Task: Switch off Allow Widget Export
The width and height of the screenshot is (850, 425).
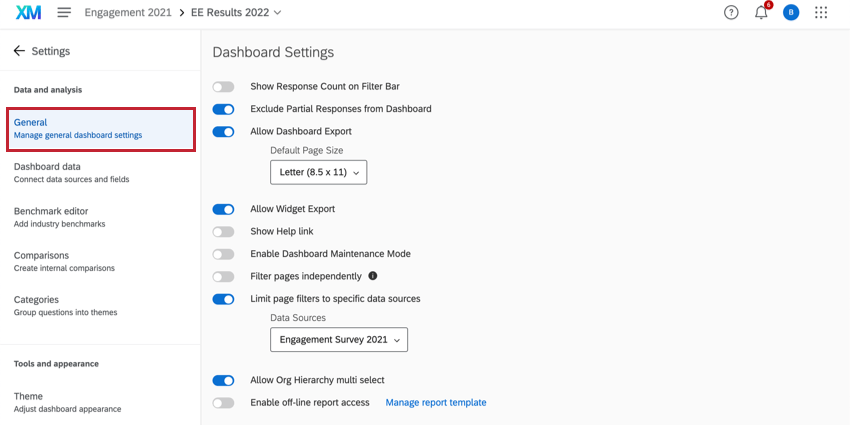Action: (x=223, y=209)
